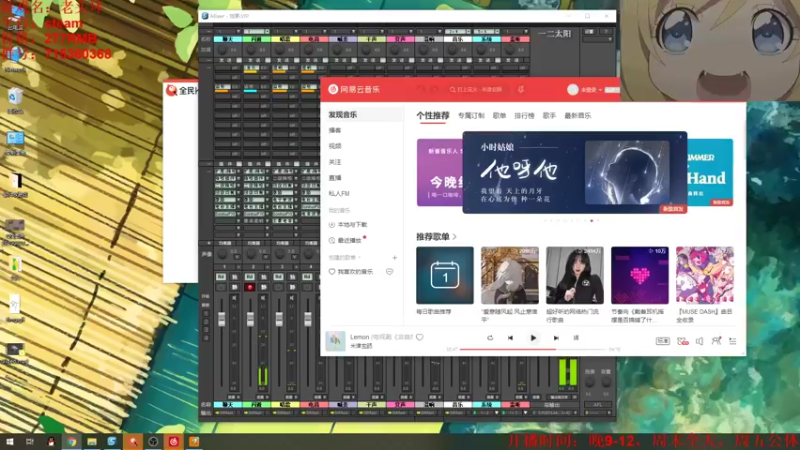Open Chrome from taskbar
This screenshot has width=800, height=450.
(x=71, y=441)
